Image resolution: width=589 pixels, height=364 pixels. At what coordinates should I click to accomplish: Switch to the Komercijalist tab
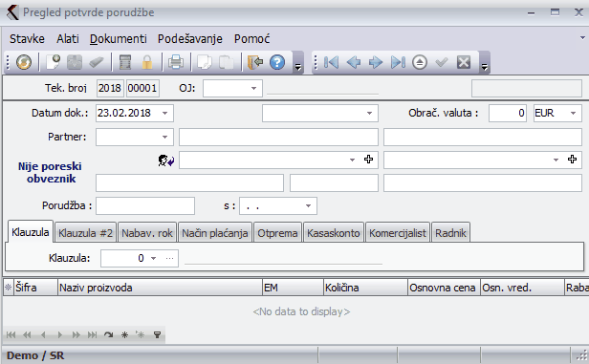398,233
